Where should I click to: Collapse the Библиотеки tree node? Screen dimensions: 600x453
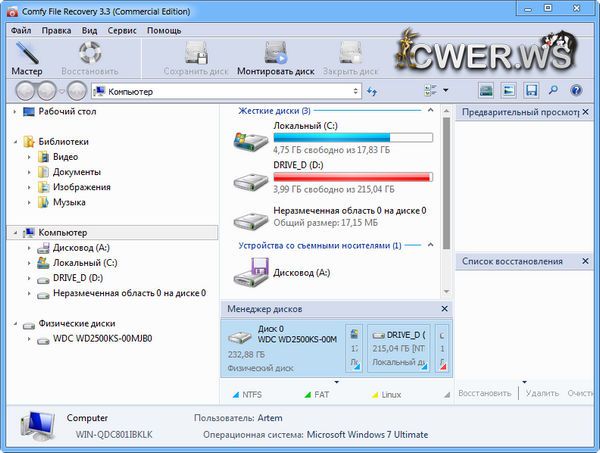(x=15, y=142)
